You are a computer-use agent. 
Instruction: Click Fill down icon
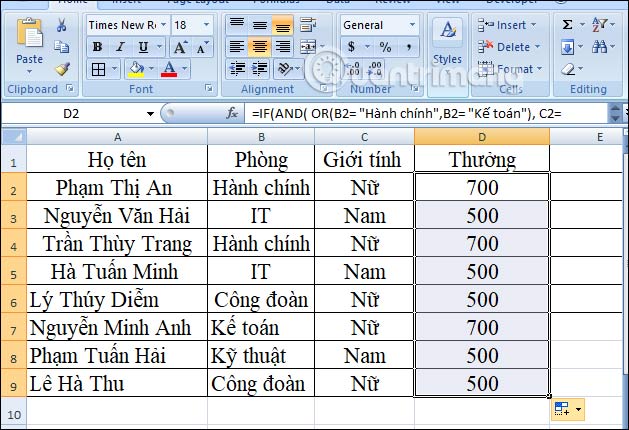(x=567, y=47)
